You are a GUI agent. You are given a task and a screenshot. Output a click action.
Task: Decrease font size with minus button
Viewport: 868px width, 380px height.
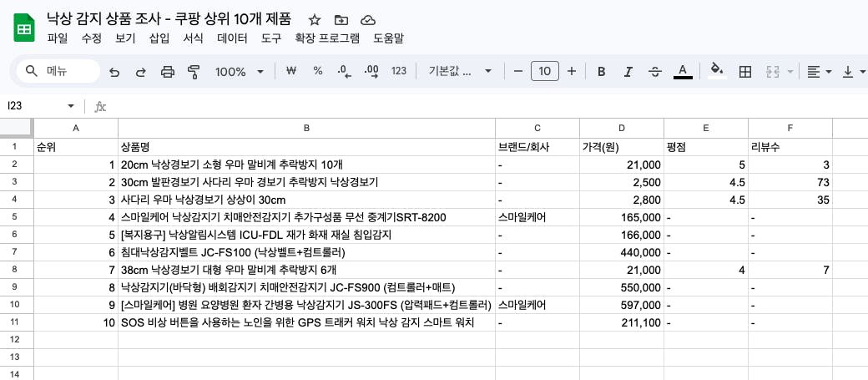coord(518,72)
